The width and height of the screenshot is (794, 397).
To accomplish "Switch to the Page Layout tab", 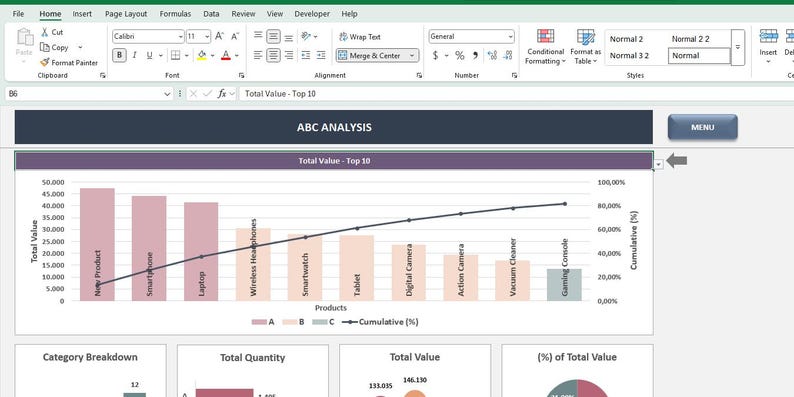I will (126, 14).
